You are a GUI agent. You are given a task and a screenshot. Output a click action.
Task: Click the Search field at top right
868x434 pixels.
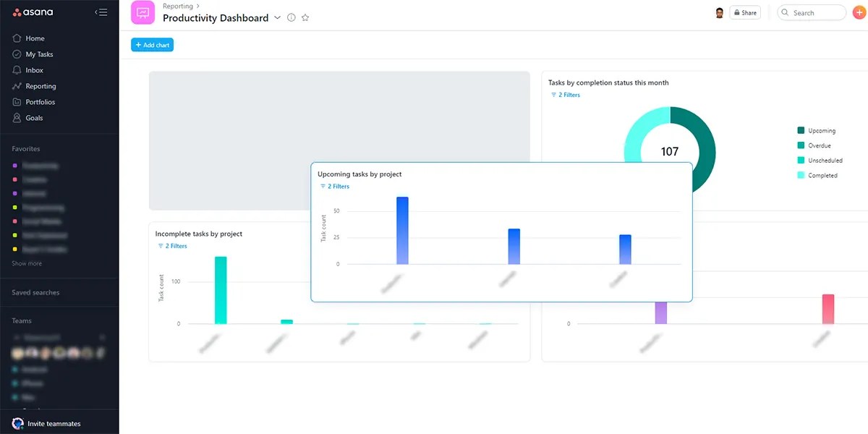click(812, 12)
